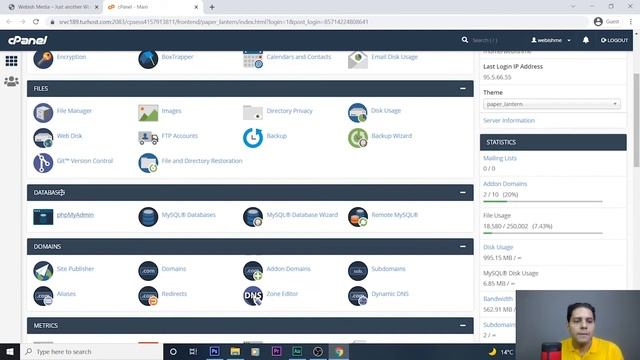Click the cPanel logo
Image resolution: width=640 pixels, height=360 pixels.
click(x=28, y=40)
